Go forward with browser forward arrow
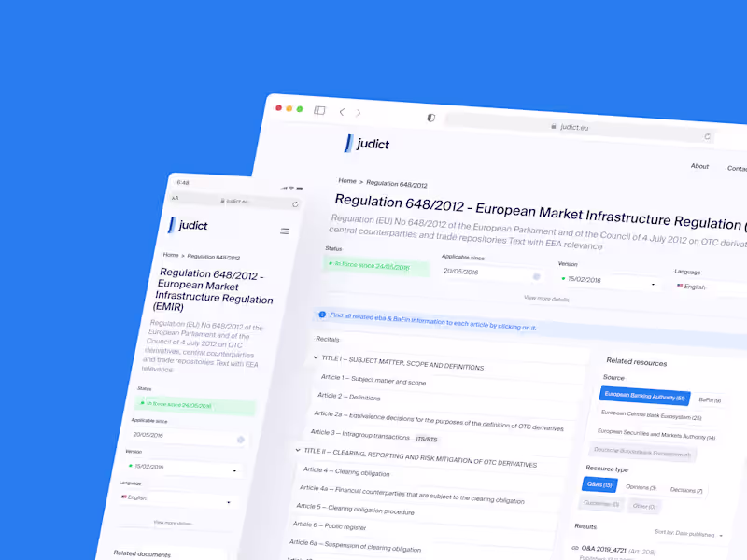Viewport: 747px width, 560px height. point(359,113)
